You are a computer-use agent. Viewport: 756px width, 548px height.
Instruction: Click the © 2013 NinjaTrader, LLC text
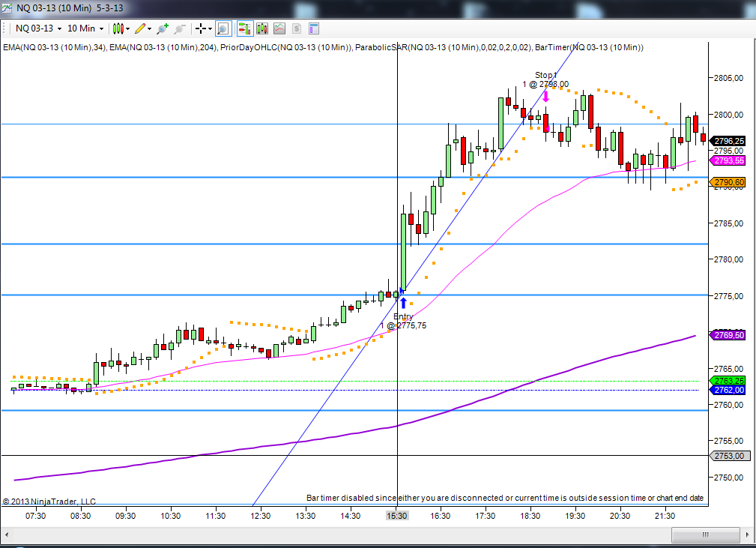tap(49, 502)
